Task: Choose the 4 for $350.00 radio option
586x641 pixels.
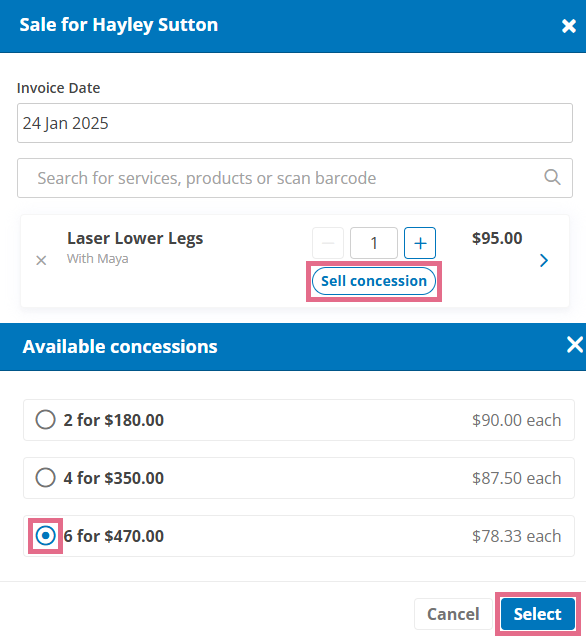Action: [x=45, y=477]
